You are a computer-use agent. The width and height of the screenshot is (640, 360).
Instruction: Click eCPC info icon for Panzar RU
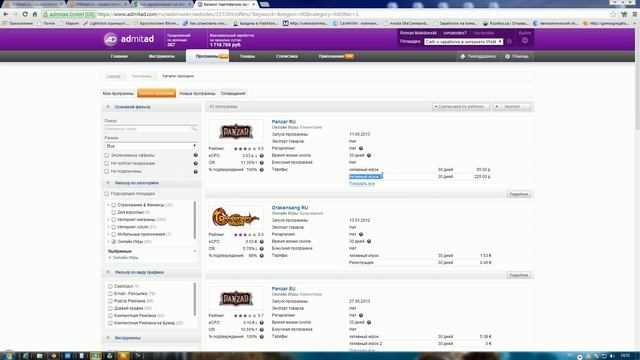262,156
